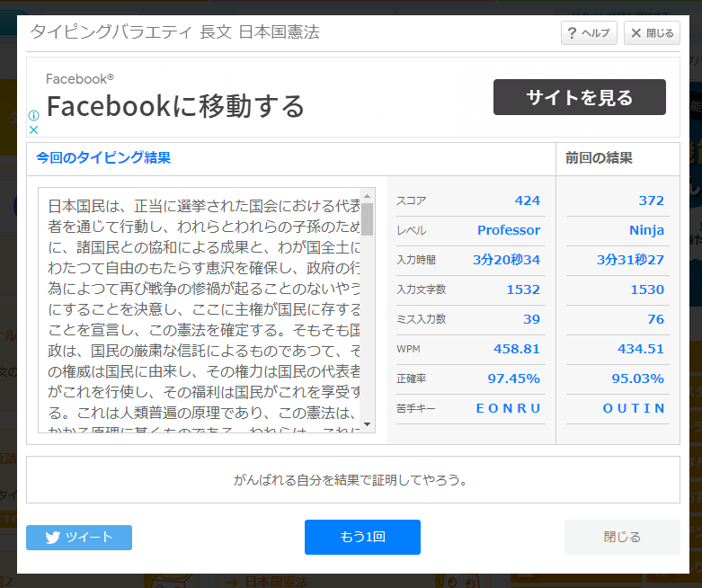
Task: Share result via the ツイート bird button
Action: (x=79, y=538)
